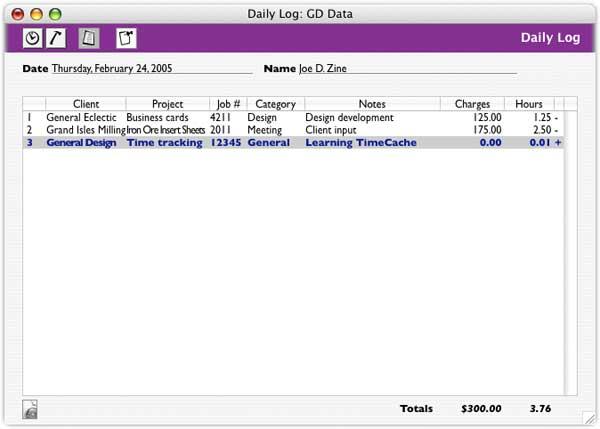Click the Date field Thursday, February 24, 2005
Viewport: 600px width, 429px height.
pyautogui.click(x=152, y=69)
